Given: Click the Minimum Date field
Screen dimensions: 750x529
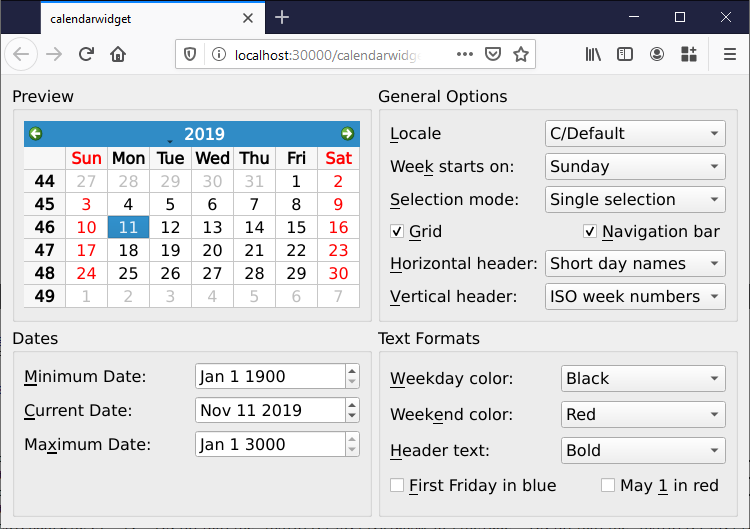Looking at the screenshot, I should (x=268, y=377).
